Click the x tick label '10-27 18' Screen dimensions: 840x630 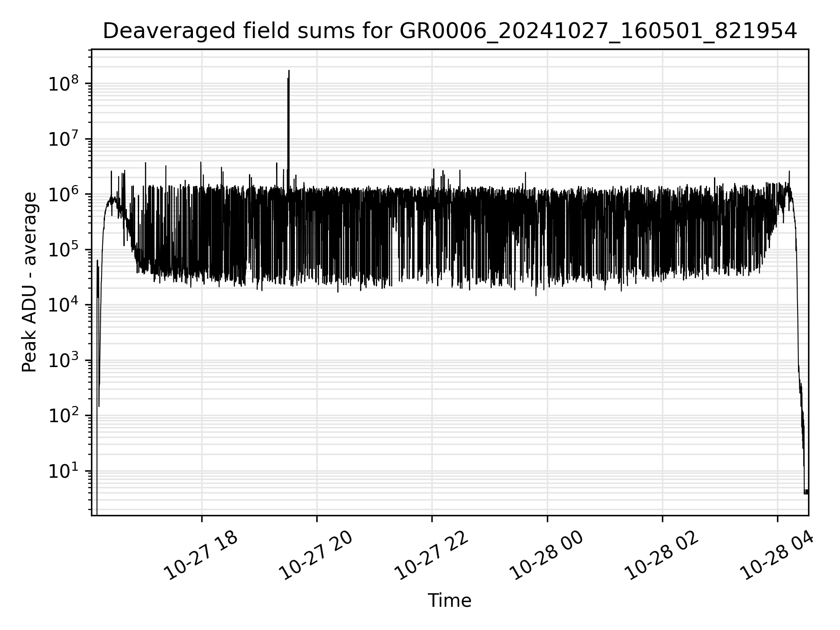click(x=200, y=556)
